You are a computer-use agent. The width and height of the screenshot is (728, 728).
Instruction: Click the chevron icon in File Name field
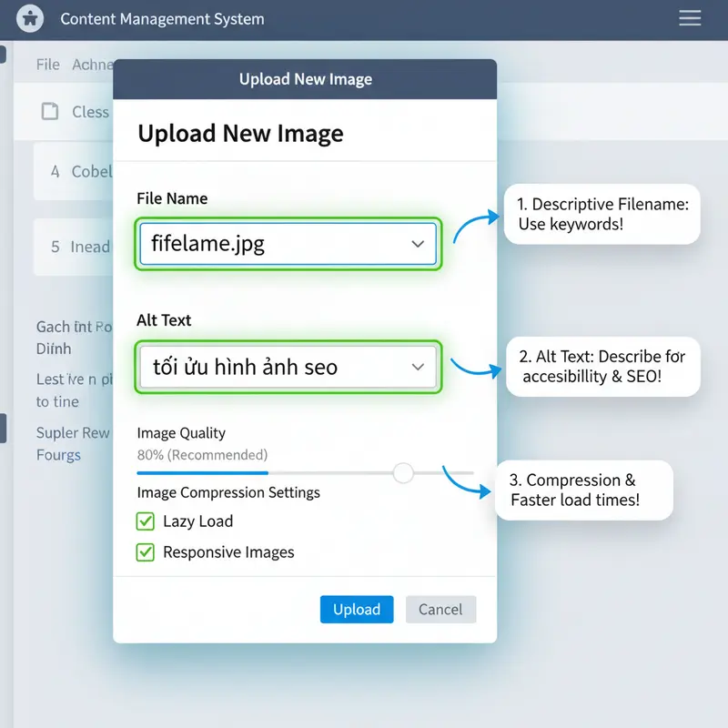pyautogui.click(x=418, y=244)
